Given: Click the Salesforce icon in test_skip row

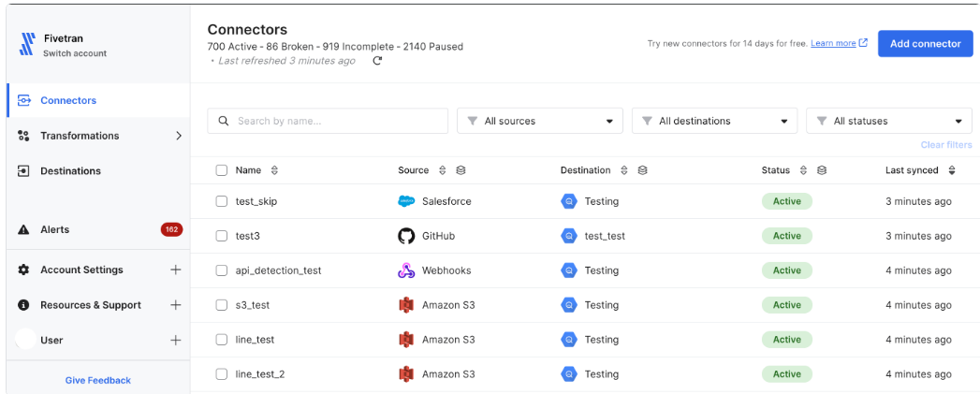Looking at the screenshot, I should point(406,201).
